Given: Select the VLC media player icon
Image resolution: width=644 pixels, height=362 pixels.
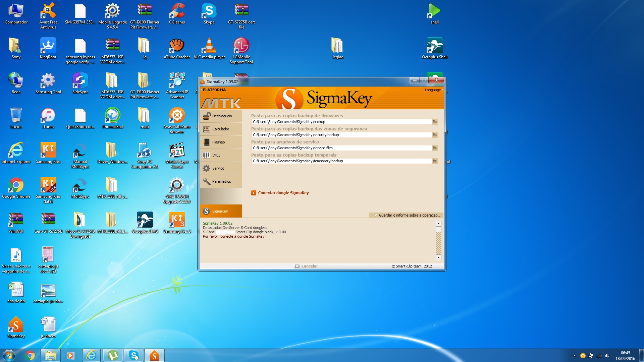Looking at the screenshot, I should (x=209, y=49).
